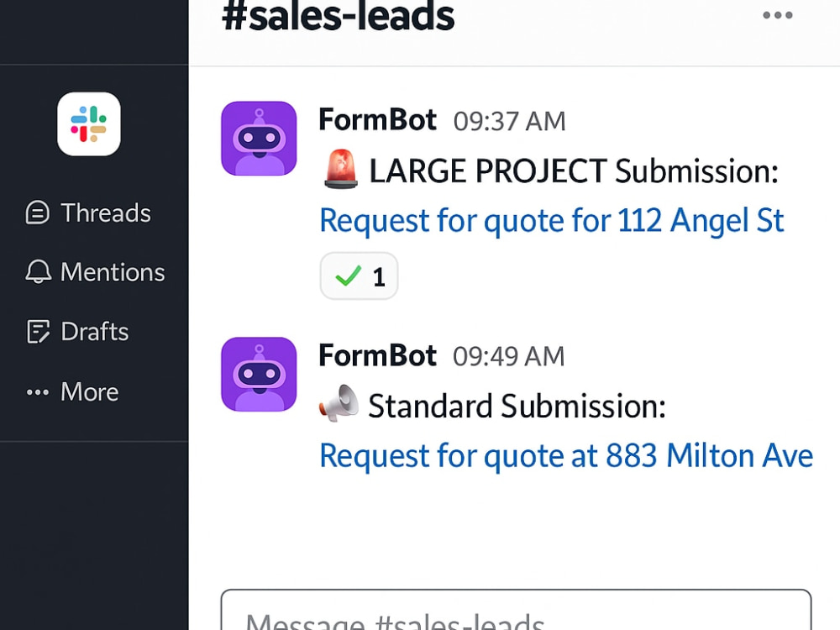Expand the More sidebar menu

point(73,392)
